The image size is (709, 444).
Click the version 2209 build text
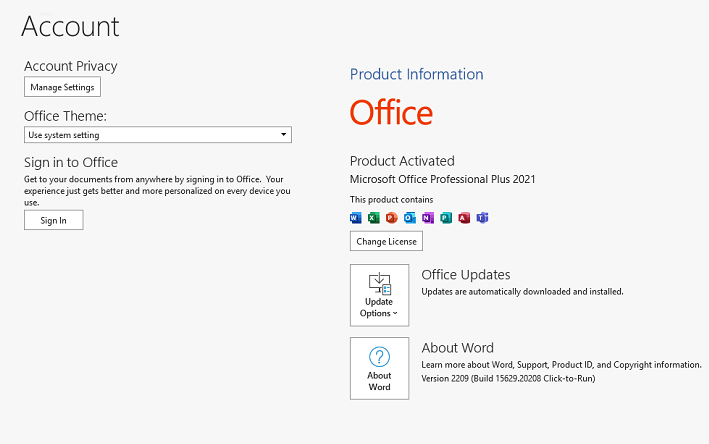[508, 378]
